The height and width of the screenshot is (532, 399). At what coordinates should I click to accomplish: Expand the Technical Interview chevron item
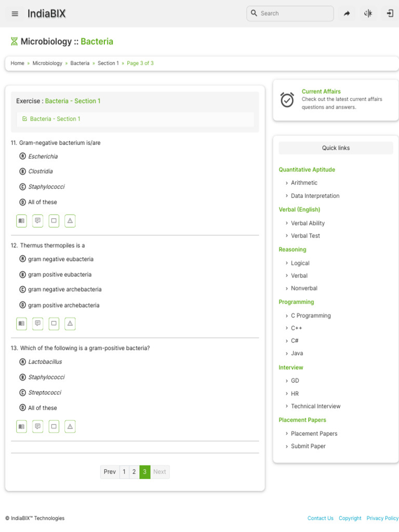(287, 406)
